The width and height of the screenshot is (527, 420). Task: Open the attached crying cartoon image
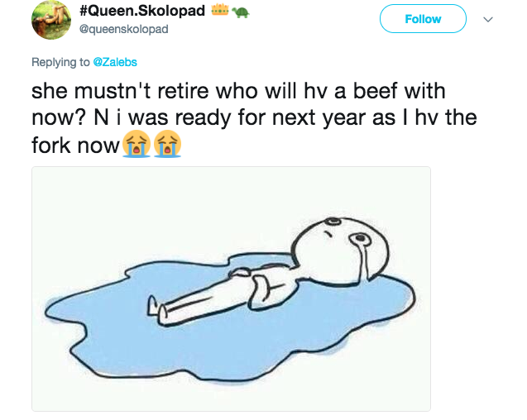click(x=232, y=289)
